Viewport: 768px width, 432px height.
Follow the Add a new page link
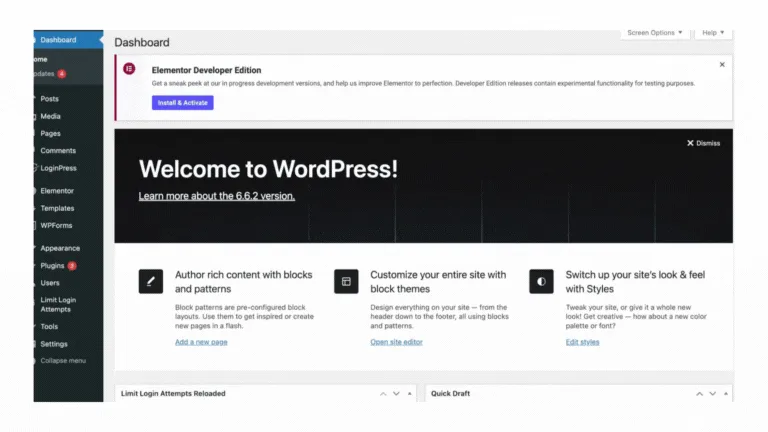[x=201, y=342]
